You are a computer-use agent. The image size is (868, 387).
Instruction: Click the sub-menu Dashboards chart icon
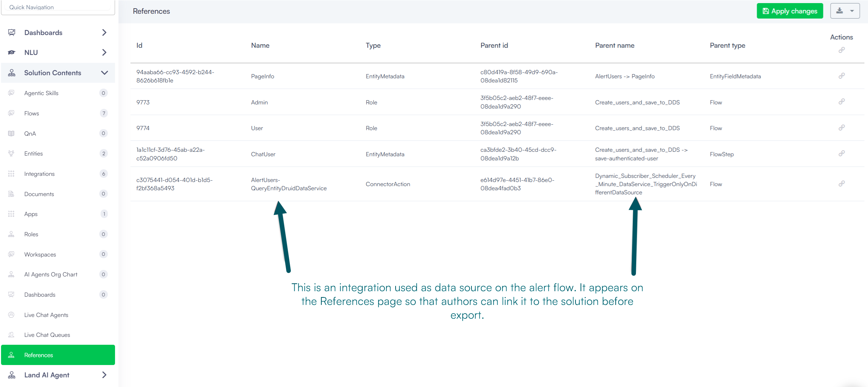(x=11, y=295)
